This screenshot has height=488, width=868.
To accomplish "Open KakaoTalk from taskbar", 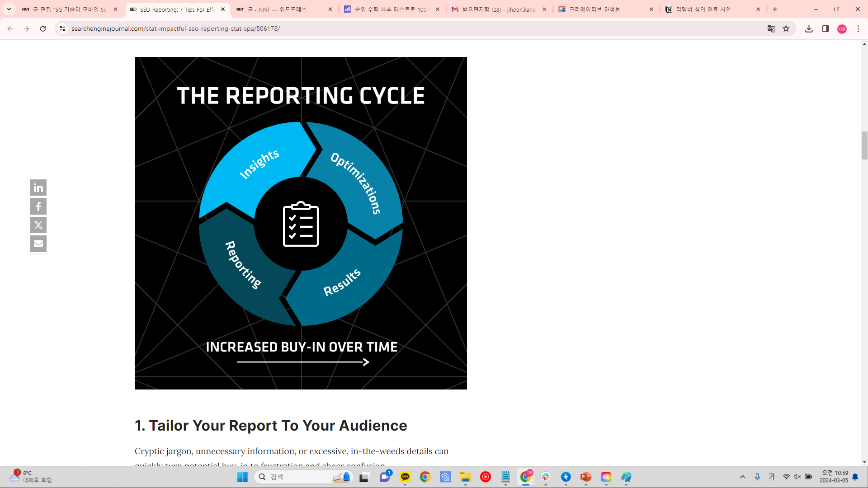I will click(x=405, y=477).
